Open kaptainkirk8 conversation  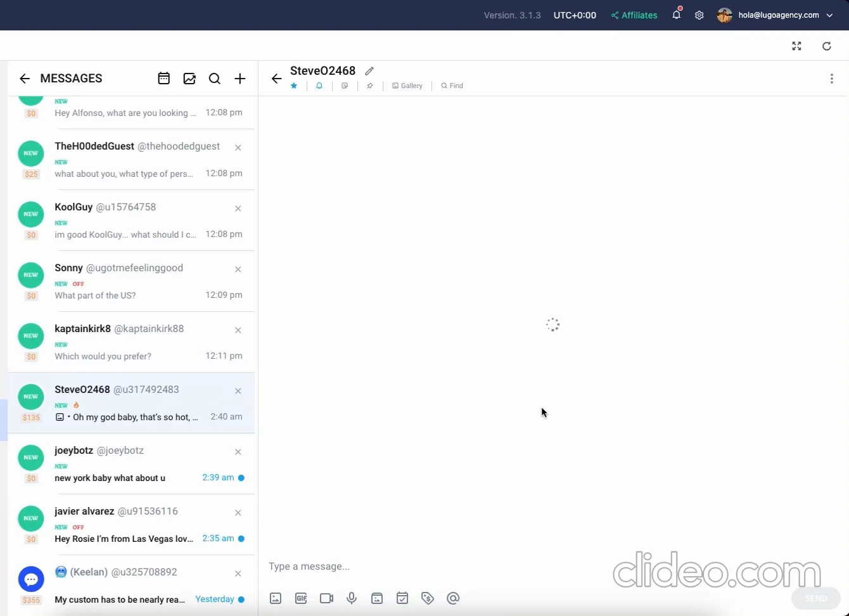[x=131, y=342]
